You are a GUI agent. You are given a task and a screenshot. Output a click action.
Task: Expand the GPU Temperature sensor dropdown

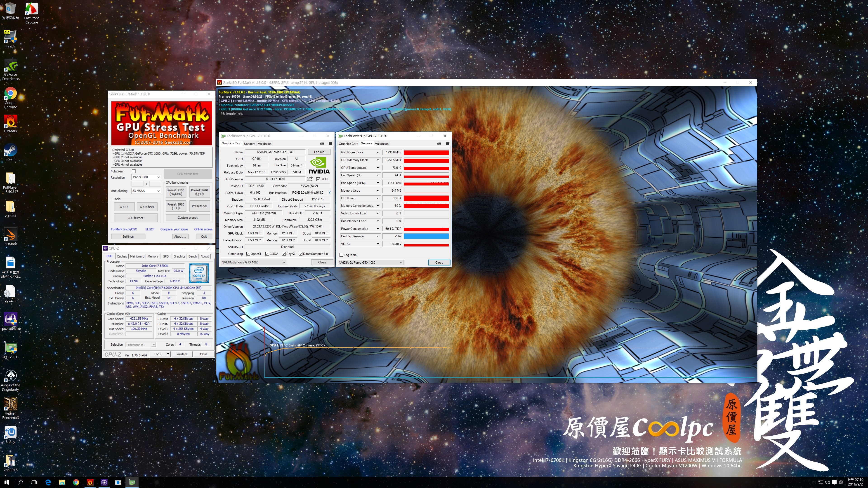(377, 168)
